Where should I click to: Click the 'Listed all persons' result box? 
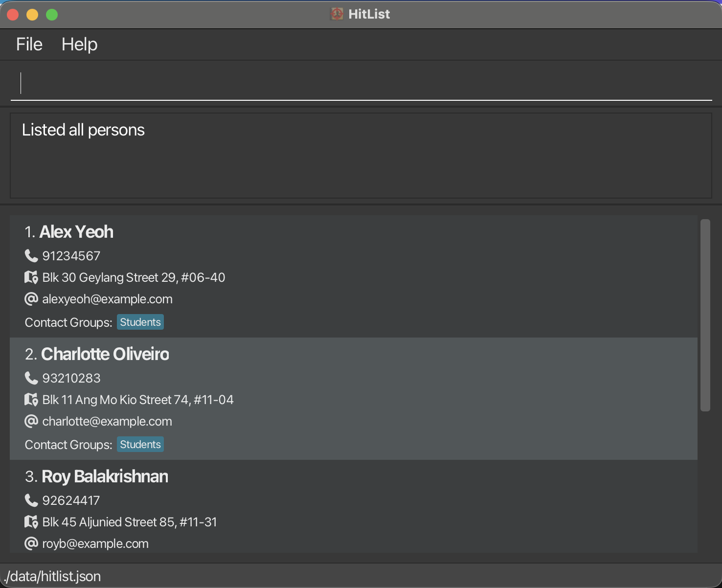click(361, 156)
